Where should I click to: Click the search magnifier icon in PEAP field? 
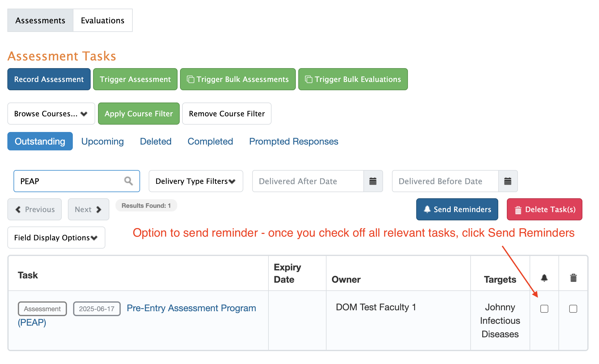tap(128, 181)
